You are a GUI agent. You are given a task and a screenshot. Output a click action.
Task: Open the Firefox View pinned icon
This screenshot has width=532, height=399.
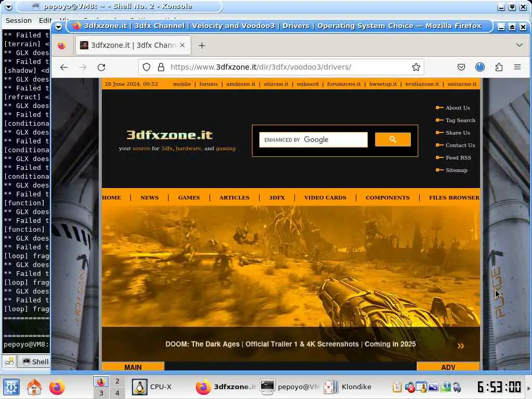click(x=62, y=46)
